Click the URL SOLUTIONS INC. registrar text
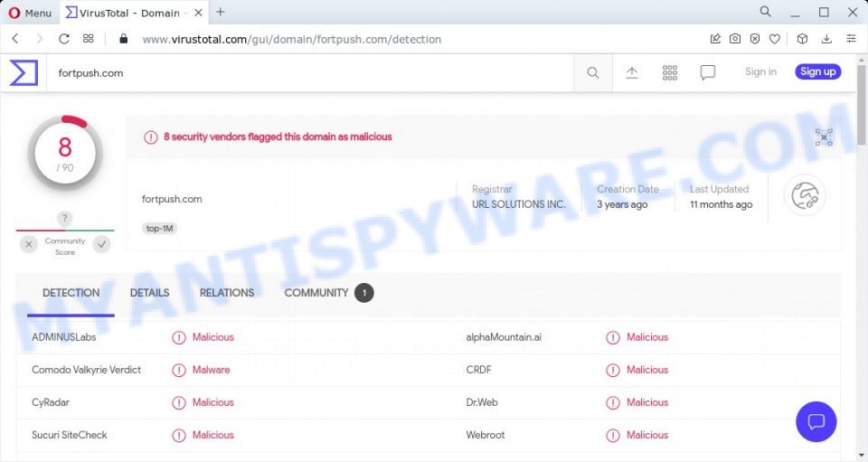This screenshot has height=462, width=868. pos(519,204)
